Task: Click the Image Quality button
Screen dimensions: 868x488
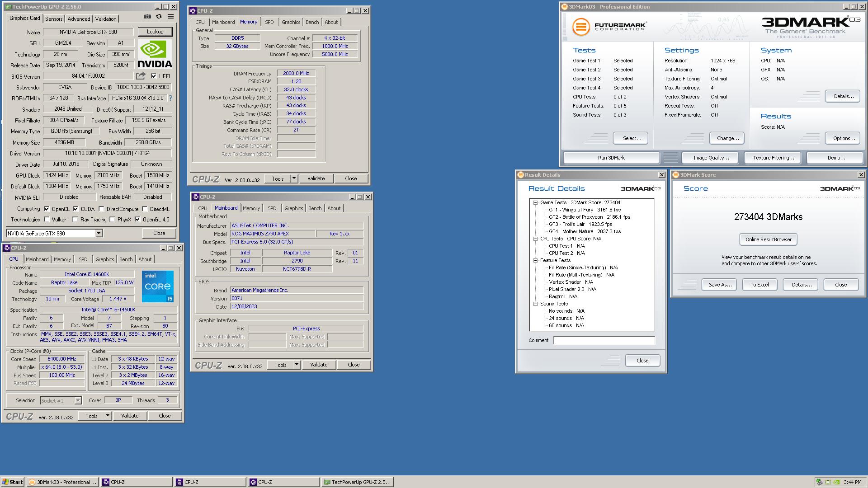Action: [711, 158]
